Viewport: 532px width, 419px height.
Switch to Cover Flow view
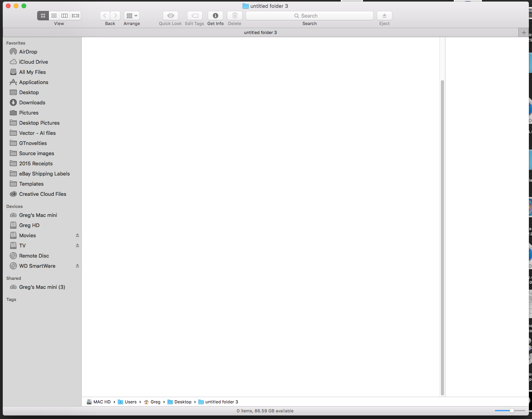pyautogui.click(x=75, y=16)
